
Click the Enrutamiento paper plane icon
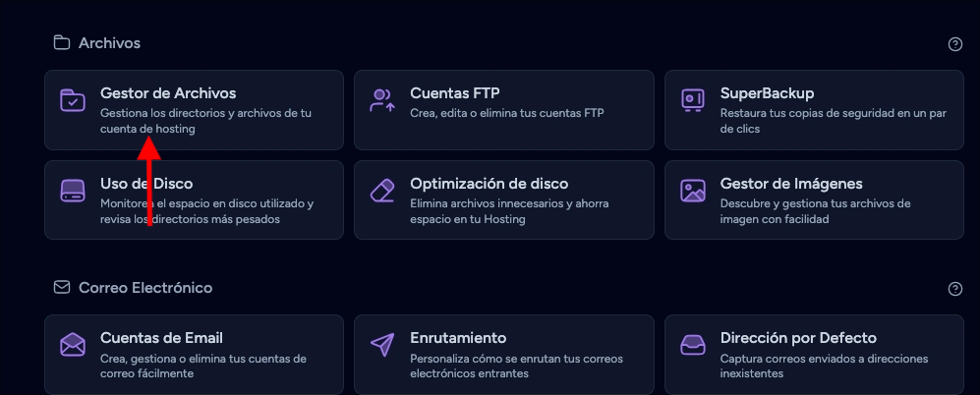[382, 345]
